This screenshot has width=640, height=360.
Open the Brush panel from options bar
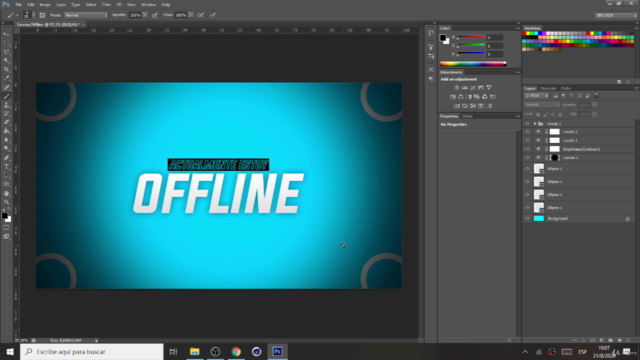(42, 15)
